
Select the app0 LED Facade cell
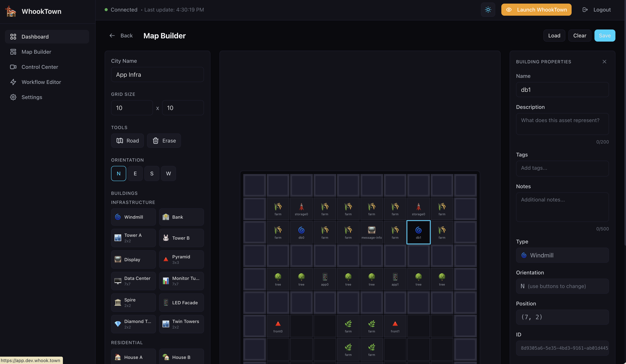(x=325, y=279)
